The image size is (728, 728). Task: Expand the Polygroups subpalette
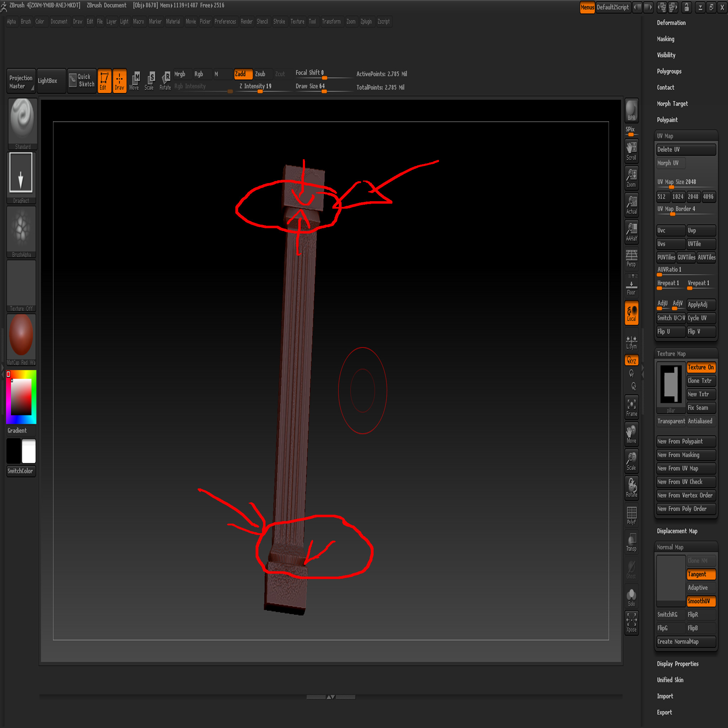pos(669,71)
